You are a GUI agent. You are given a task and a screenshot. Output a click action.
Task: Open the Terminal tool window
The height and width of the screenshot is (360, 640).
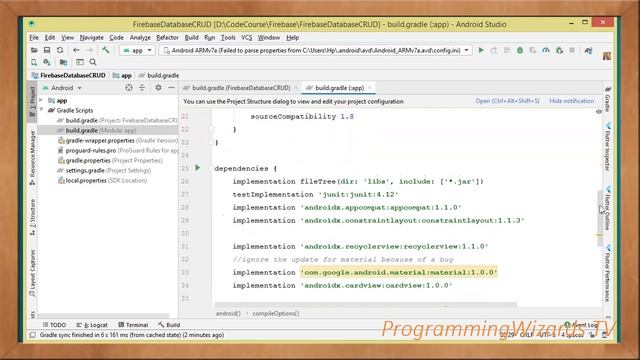(x=133, y=325)
